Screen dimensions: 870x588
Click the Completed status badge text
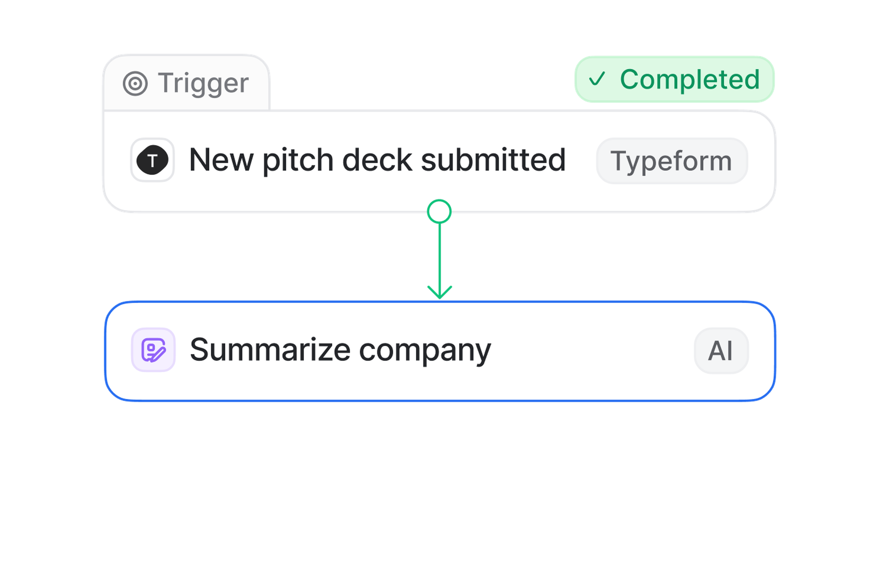690,79
